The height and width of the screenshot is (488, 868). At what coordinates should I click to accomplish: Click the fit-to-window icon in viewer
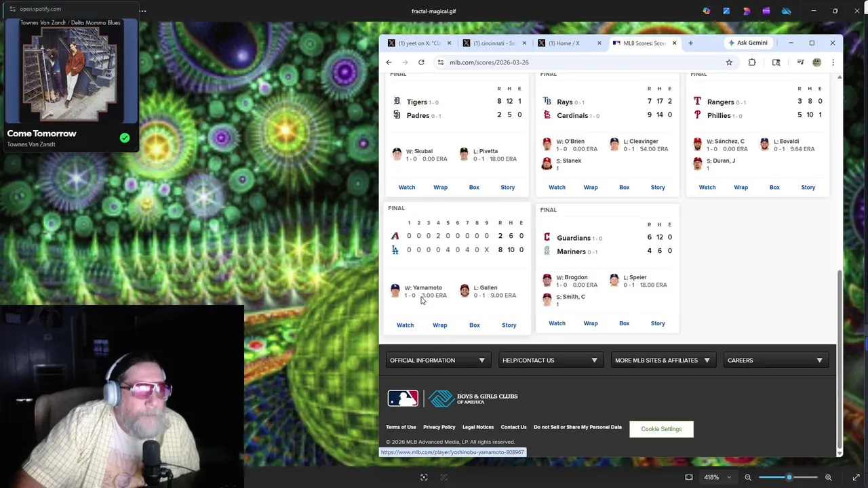pos(689,477)
